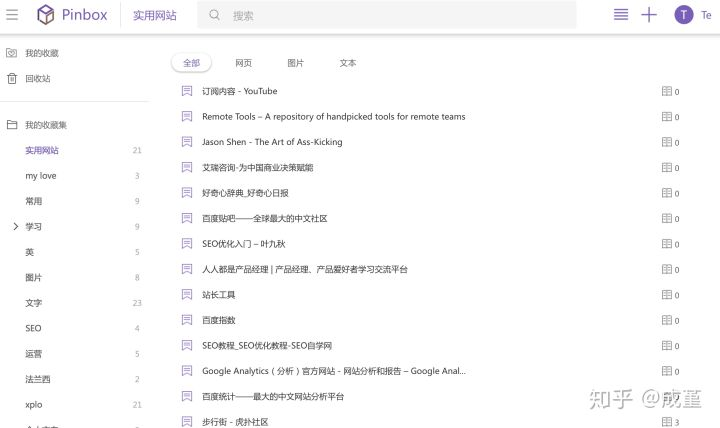Open SEO优化入门 – 叶九秋 bookmark

pyautogui.click(x=244, y=244)
